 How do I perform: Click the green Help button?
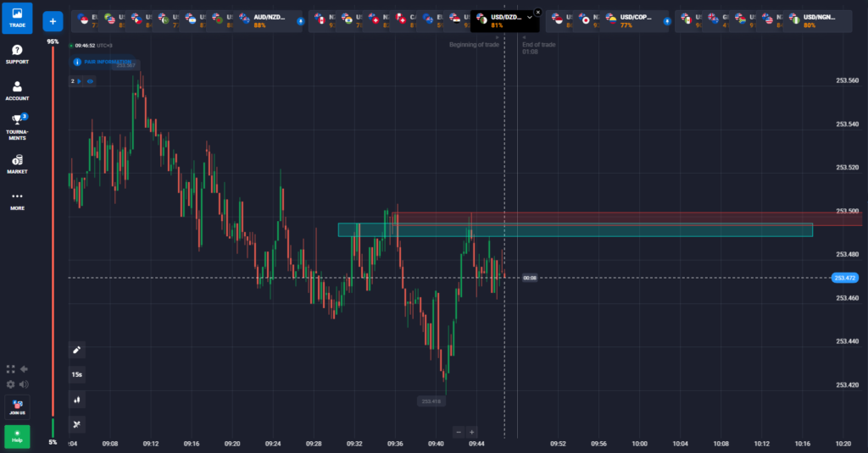(x=17, y=437)
